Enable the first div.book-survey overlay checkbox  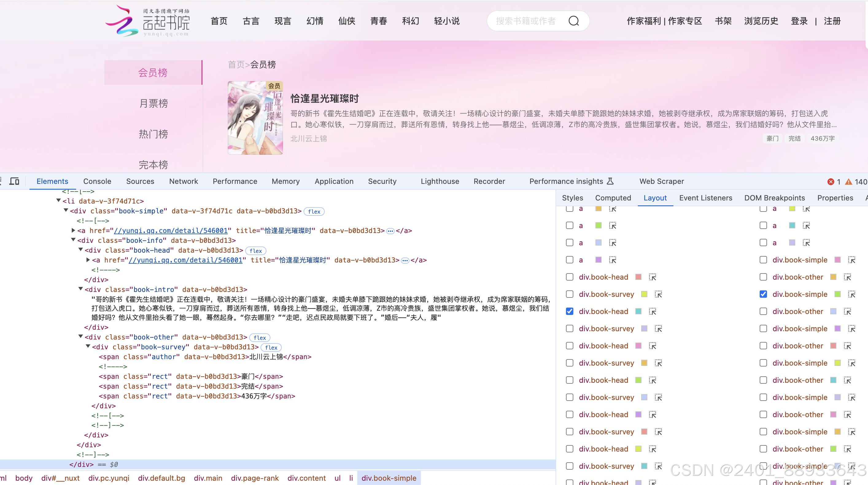(x=569, y=294)
